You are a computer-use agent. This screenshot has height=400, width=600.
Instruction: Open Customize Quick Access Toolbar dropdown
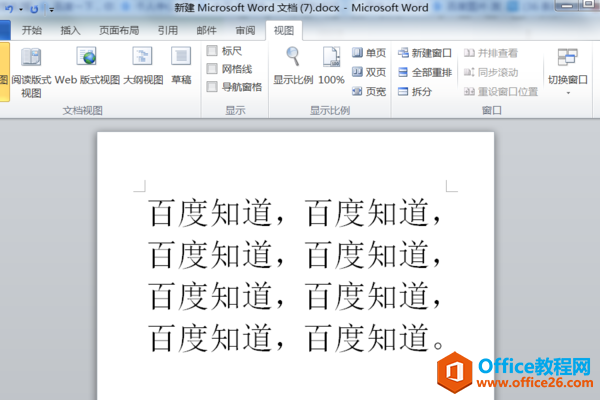pos(51,10)
